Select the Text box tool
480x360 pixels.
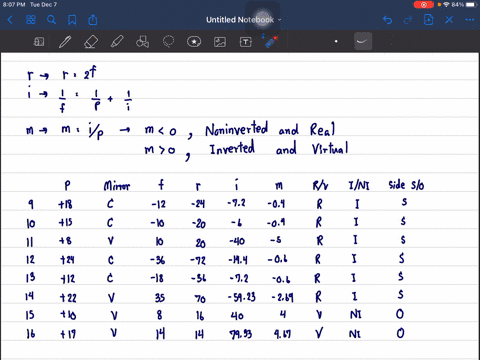[x=246, y=42]
